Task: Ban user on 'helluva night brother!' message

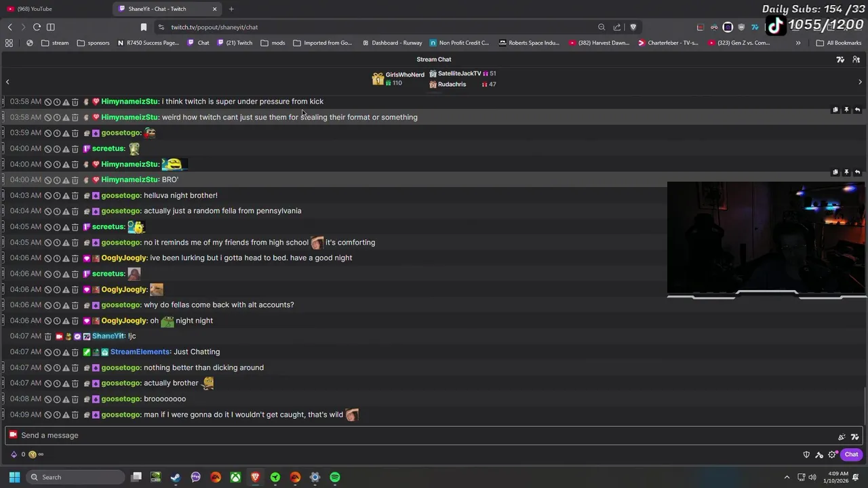Action: pyautogui.click(x=48, y=195)
